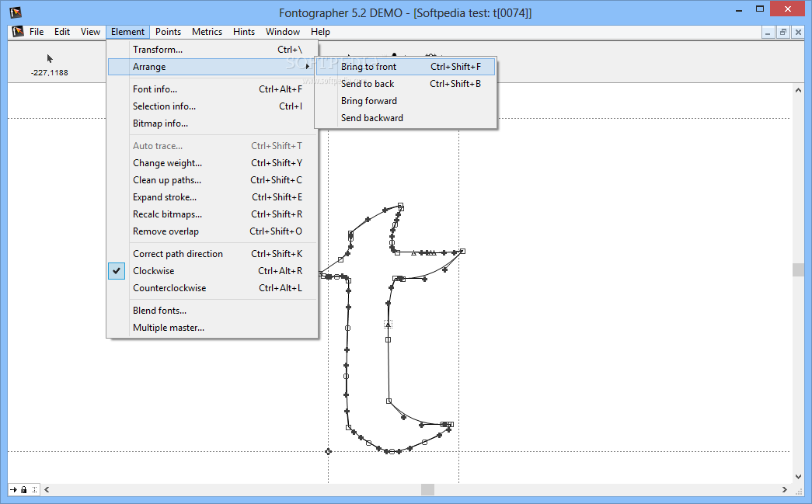Choose Clean up paths...
Viewport: 812px width, 504px height.
pos(212,180)
